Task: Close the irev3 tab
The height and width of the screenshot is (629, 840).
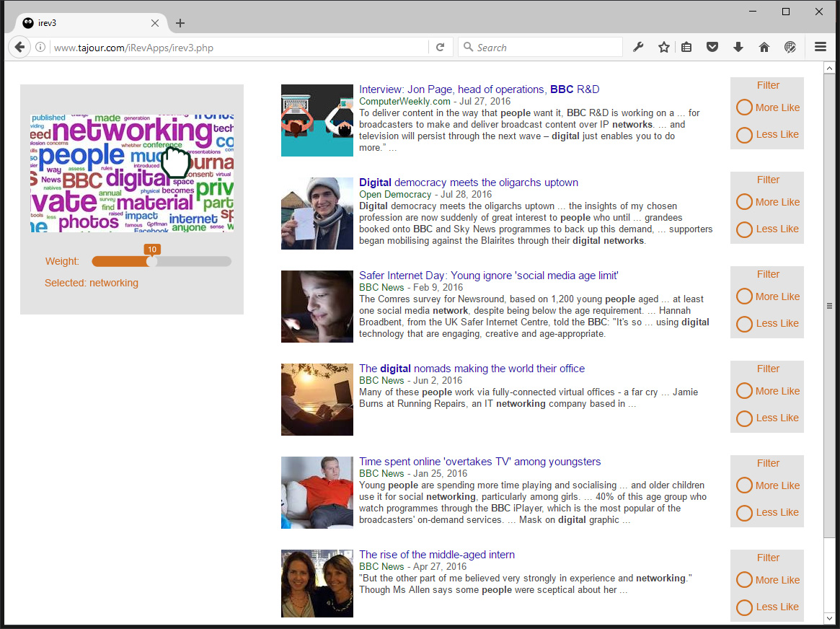Action: [x=155, y=23]
